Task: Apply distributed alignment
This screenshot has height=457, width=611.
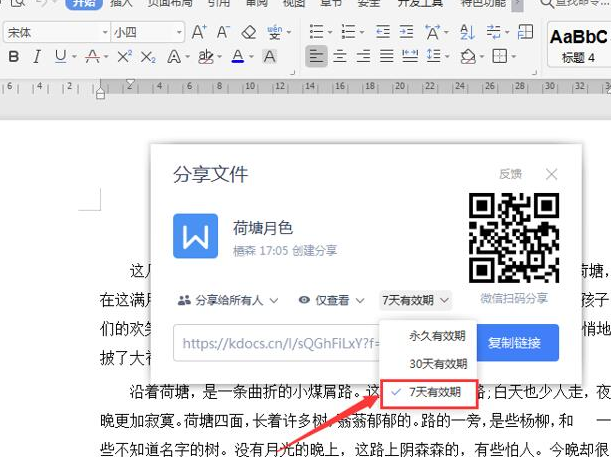Action: (x=410, y=57)
